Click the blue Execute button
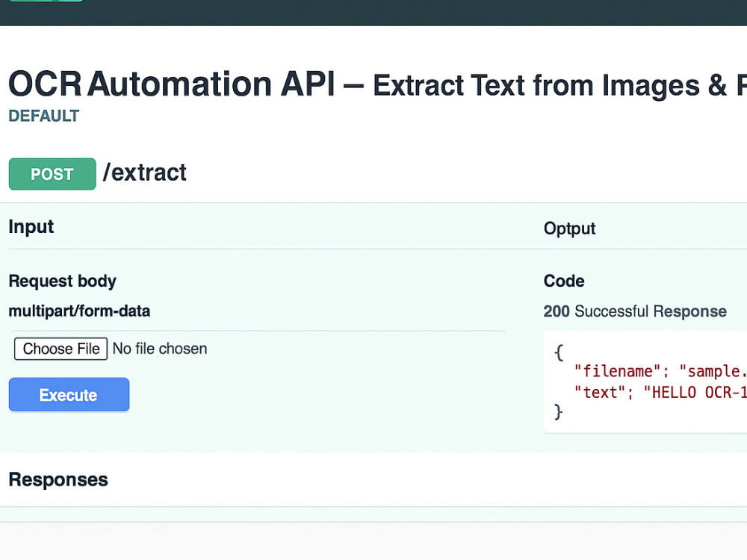The width and height of the screenshot is (747, 560). point(69,394)
